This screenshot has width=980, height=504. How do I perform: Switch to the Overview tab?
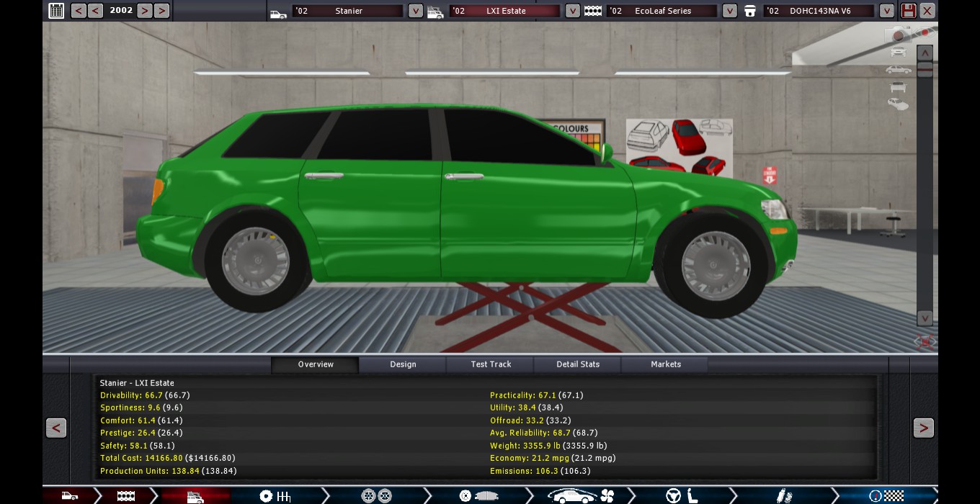click(x=316, y=364)
